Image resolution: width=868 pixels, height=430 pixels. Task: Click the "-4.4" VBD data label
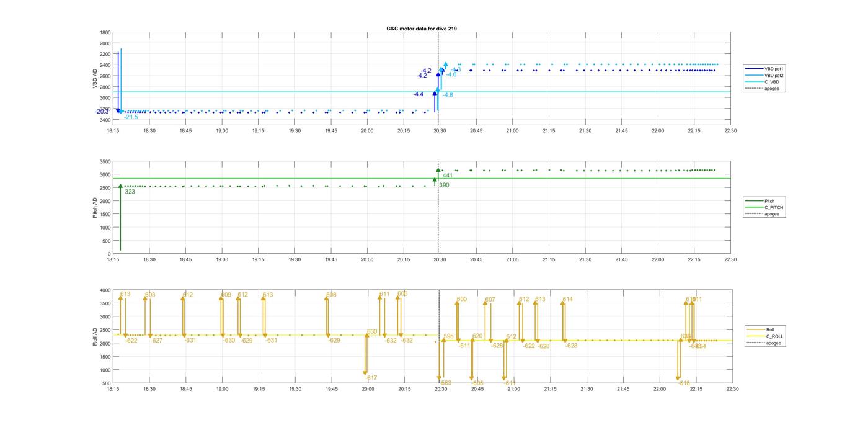point(418,94)
